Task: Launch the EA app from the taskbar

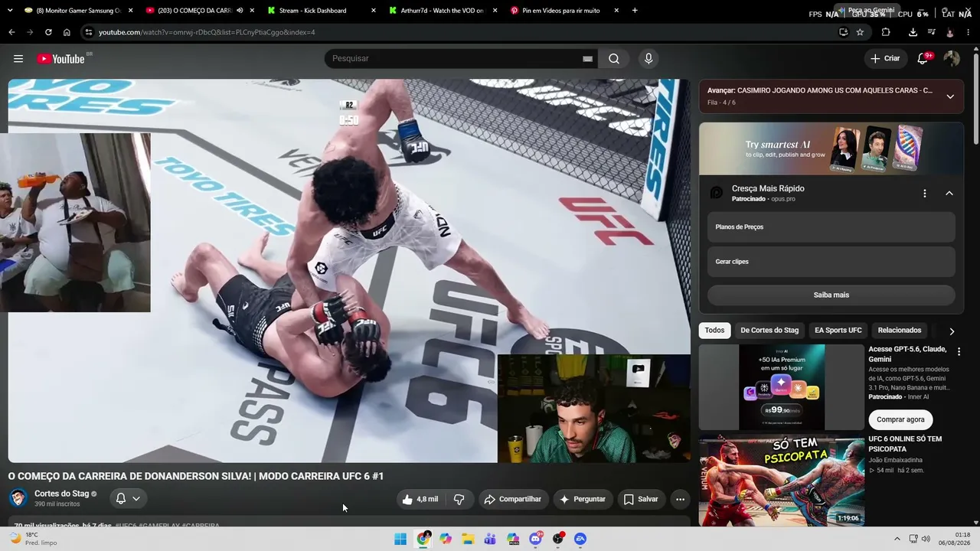Action: click(x=580, y=539)
